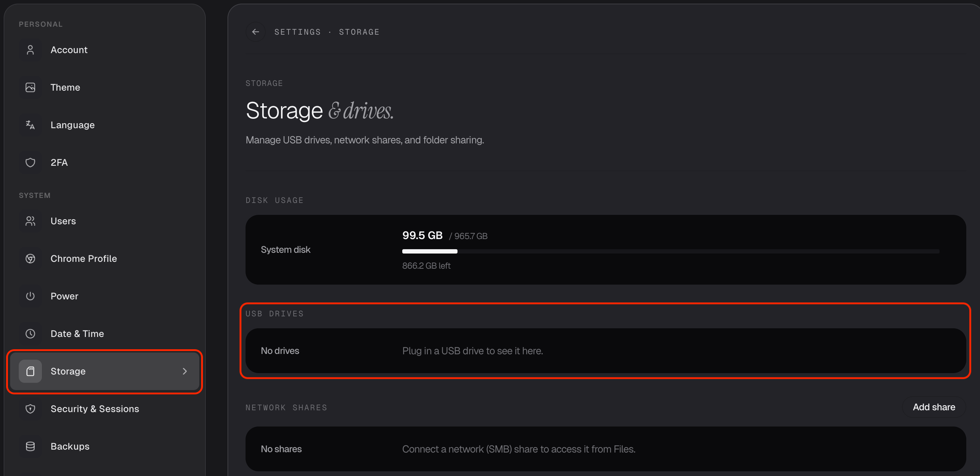Viewport: 980px width, 476px height.
Task: Click the Backups database icon
Action: (x=30, y=446)
